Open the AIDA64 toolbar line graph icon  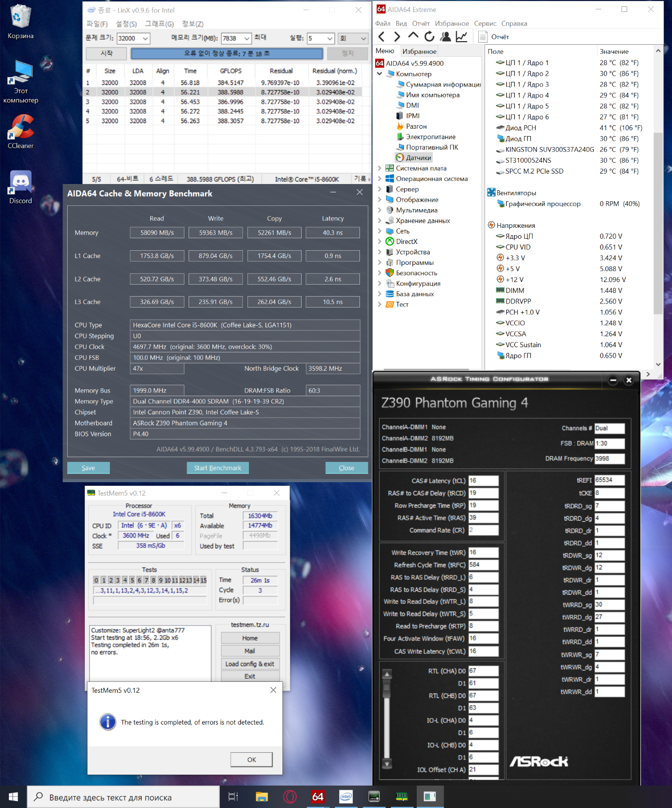click(x=462, y=36)
